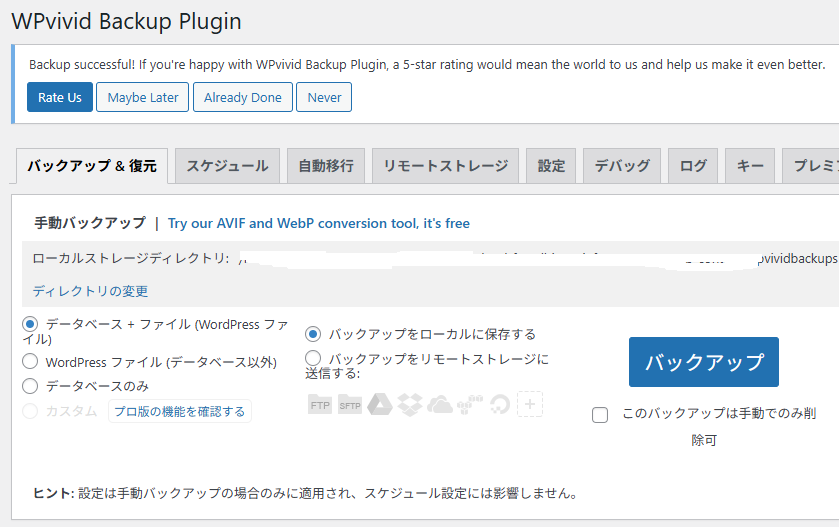Click the FTP remote storage icon

320,405
